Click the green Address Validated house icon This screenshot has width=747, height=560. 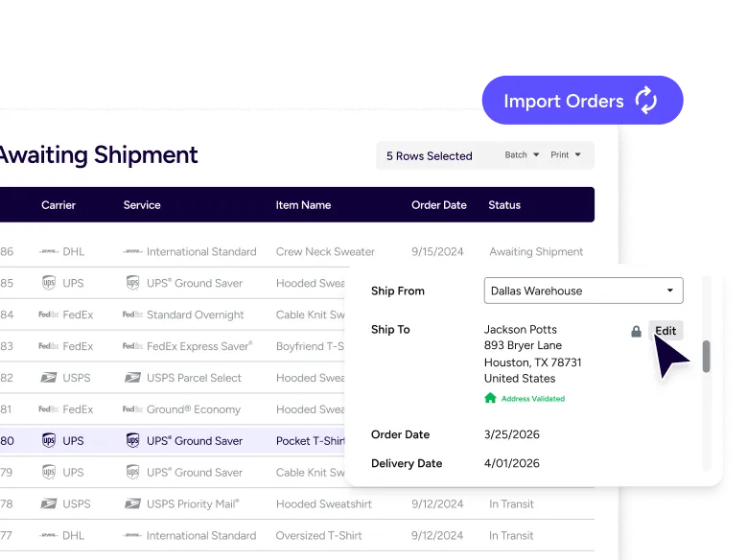pyautogui.click(x=490, y=398)
